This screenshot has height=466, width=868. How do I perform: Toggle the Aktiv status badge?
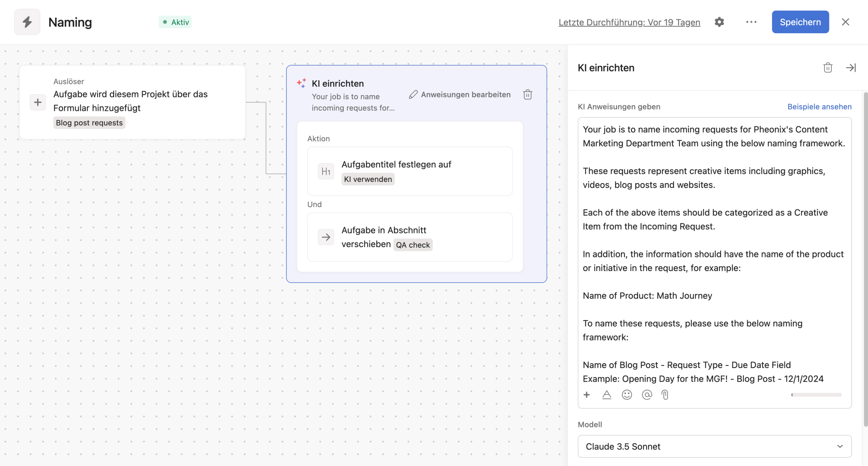175,22
